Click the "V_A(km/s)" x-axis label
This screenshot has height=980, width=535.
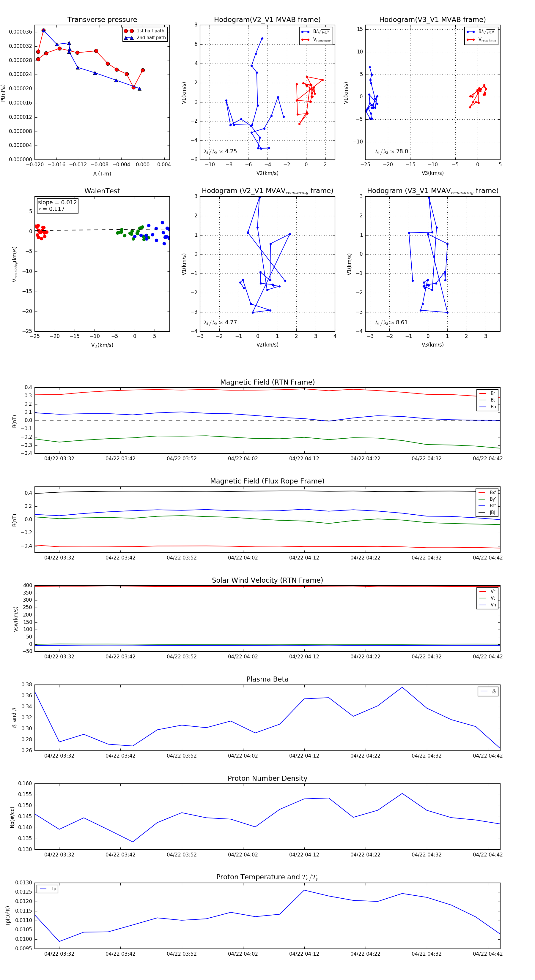102,345
